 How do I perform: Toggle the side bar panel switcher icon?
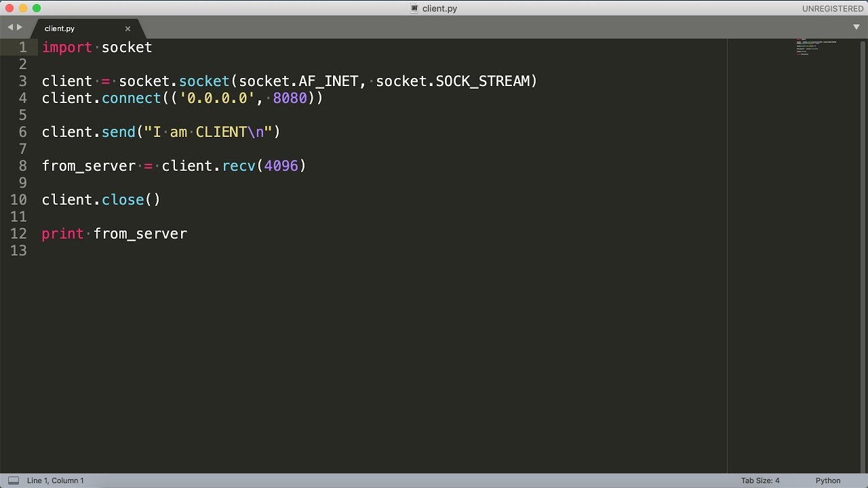click(x=13, y=481)
